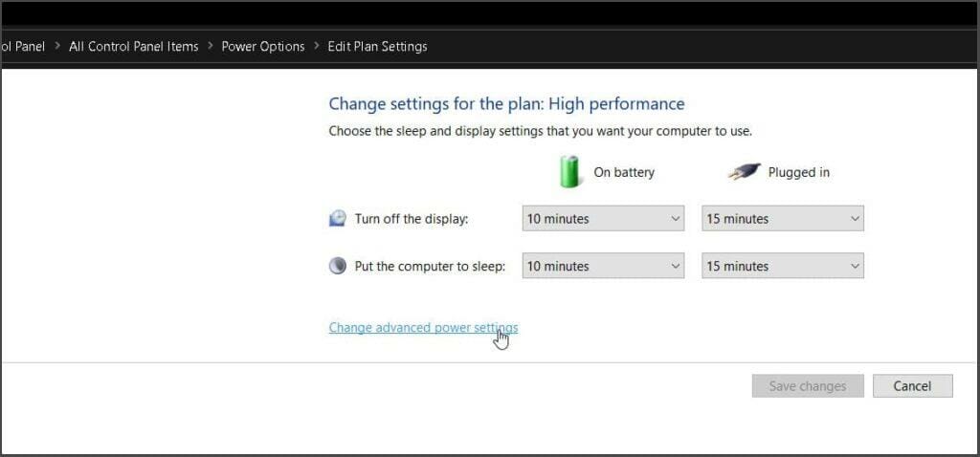Expand chevron before All Control Panel Items
The height and width of the screenshot is (457, 980).
(57, 46)
